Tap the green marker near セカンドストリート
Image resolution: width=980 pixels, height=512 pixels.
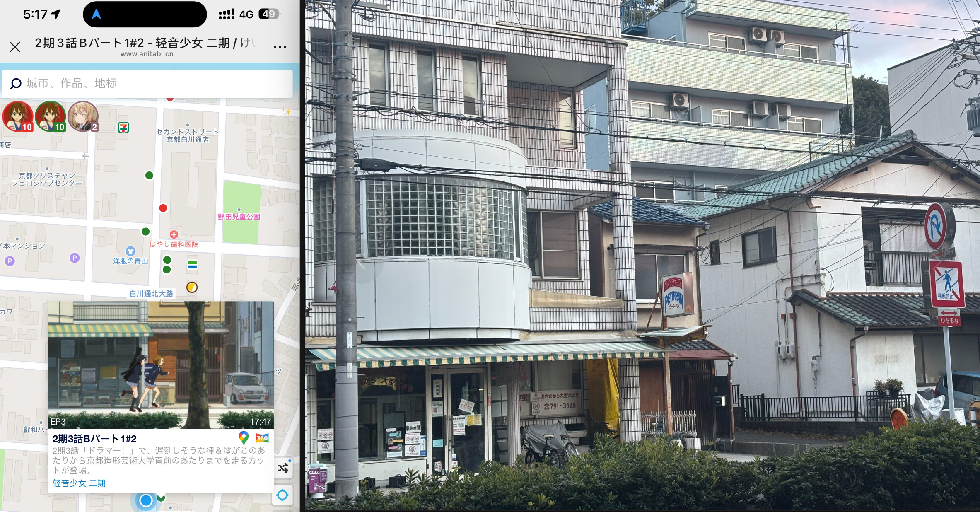(150, 175)
